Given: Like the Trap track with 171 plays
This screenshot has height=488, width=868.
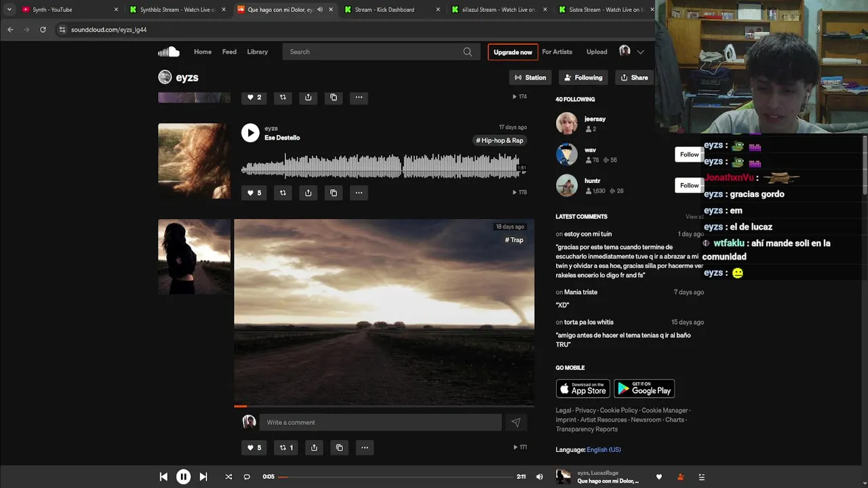Looking at the screenshot, I should point(254,447).
